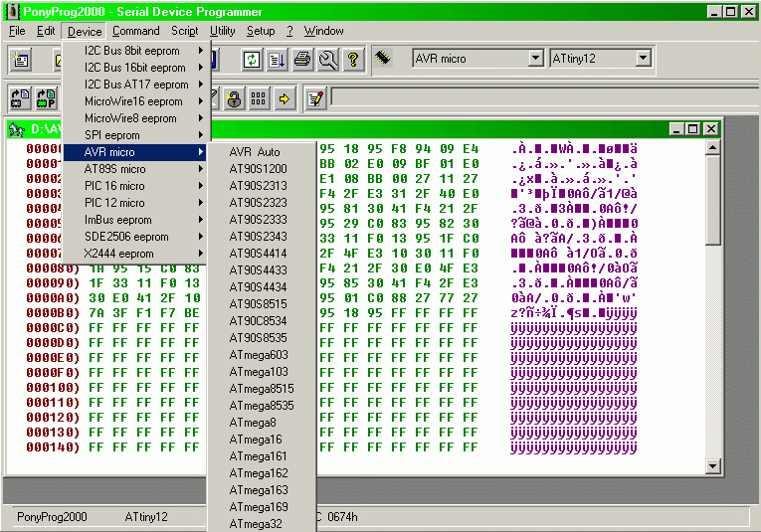Viewport: 761px width, 532px height.
Task: Open Setup via the wrench and magnifier icon
Action: tap(327, 60)
